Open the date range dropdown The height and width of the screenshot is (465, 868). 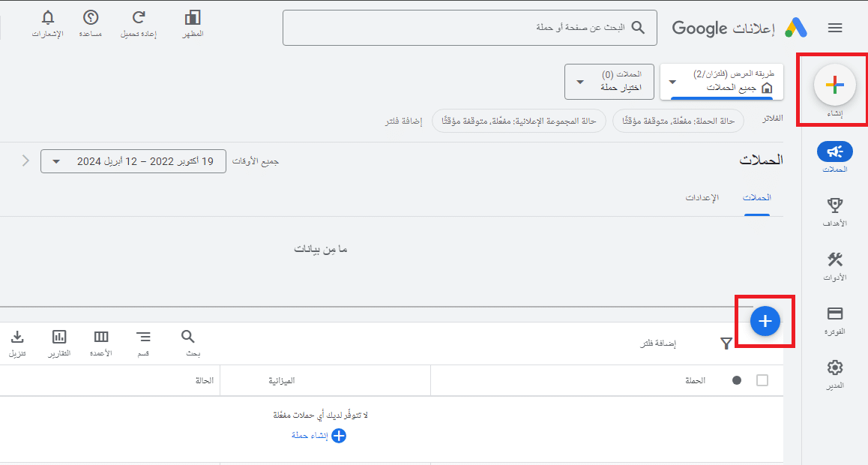[133, 161]
